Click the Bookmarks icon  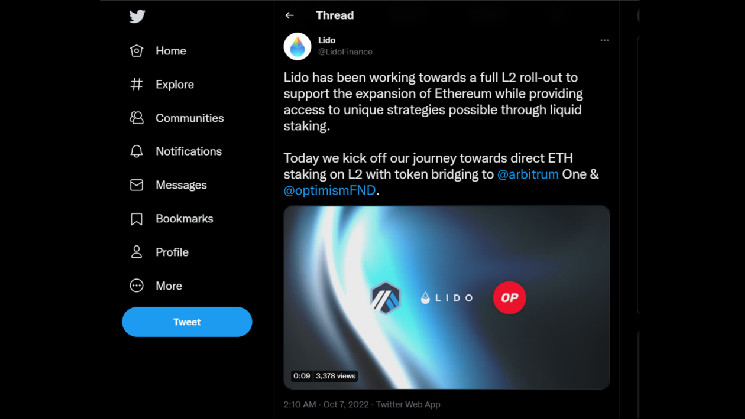pos(137,219)
